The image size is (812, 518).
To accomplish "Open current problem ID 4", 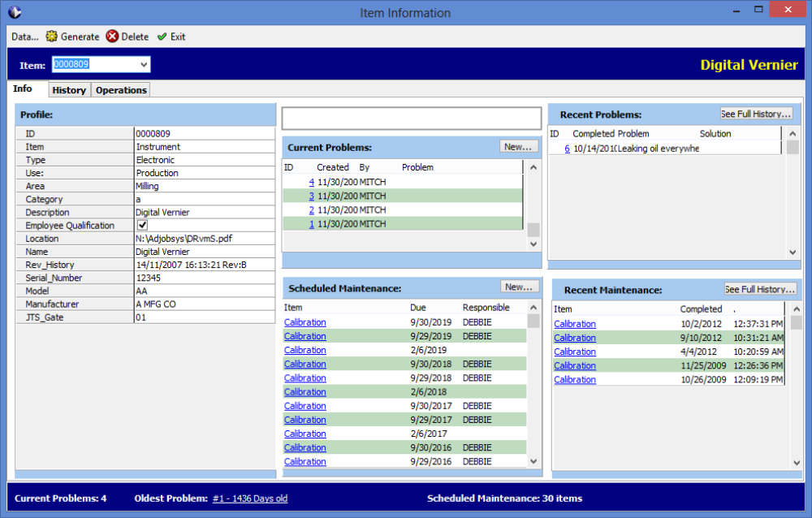I will coord(311,183).
